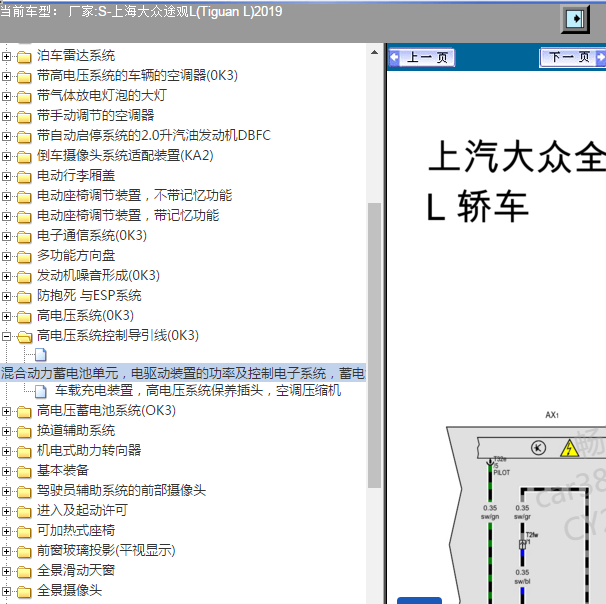
Task: Click the AX1 label in wiring diagram
Action: tap(552, 415)
